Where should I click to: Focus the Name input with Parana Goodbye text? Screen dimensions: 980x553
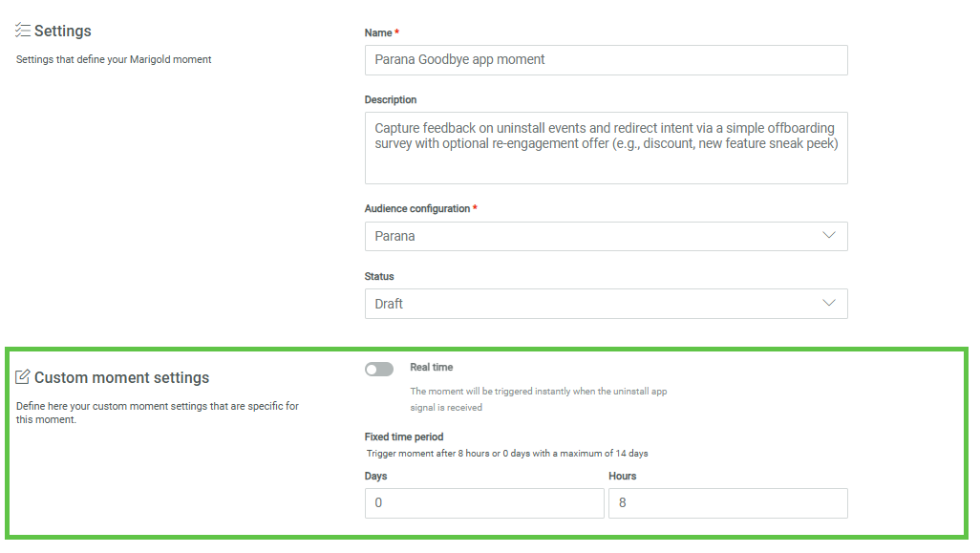pos(606,59)
